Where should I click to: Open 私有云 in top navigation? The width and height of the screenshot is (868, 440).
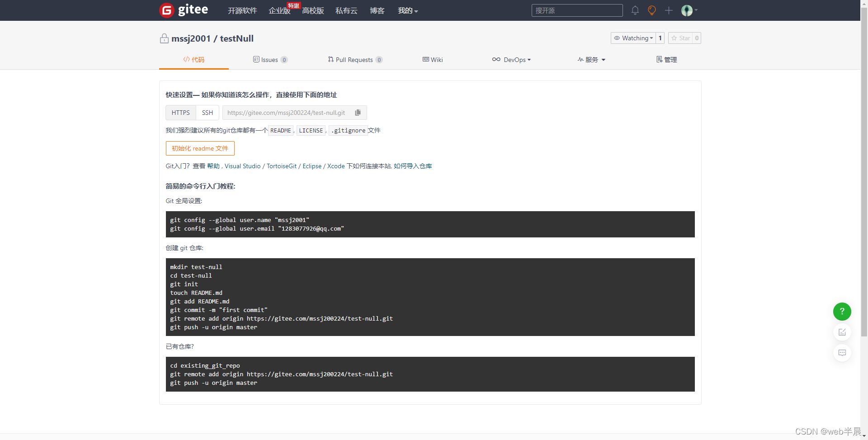pos(346,10)
